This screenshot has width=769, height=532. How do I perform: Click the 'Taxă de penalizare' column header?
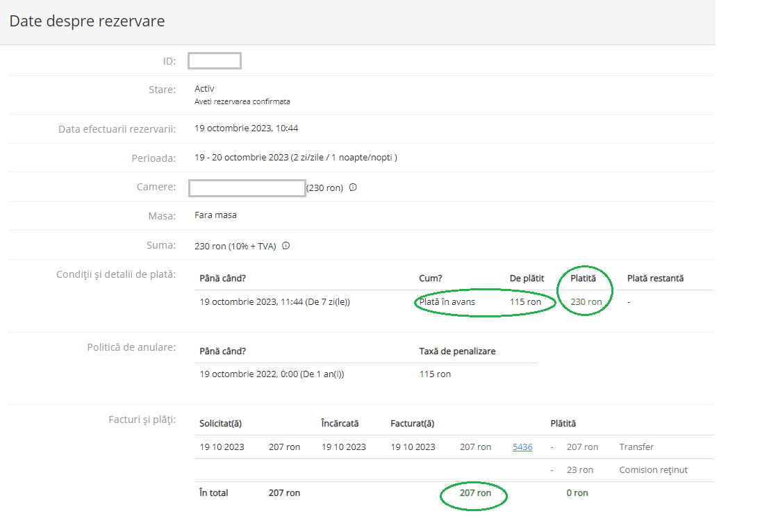coord(457,351)
